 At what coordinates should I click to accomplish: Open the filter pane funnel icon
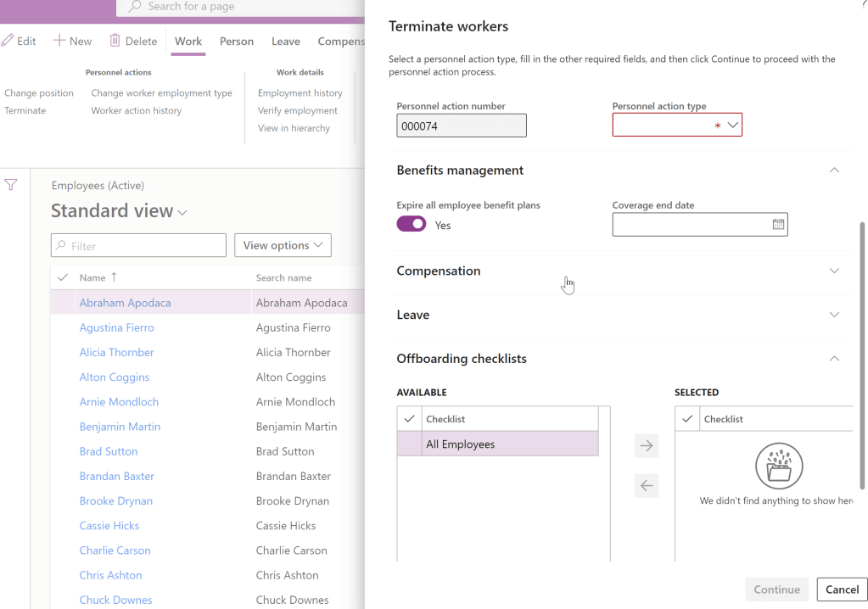click(x=11, y=185)
